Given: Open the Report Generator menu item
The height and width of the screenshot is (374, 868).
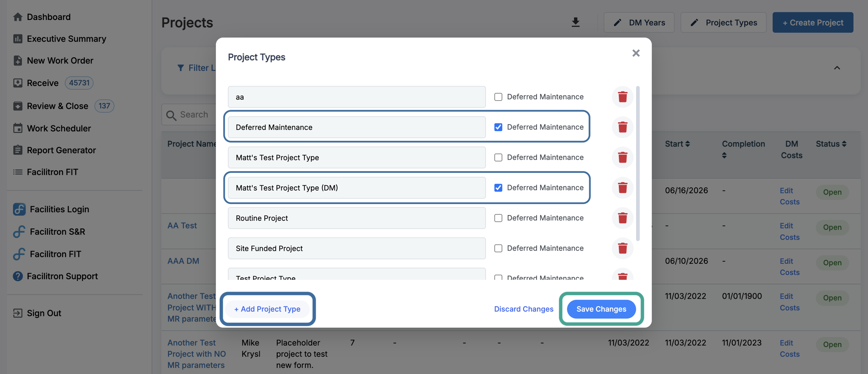Looking at the screenshot, I should click(61, 150).
